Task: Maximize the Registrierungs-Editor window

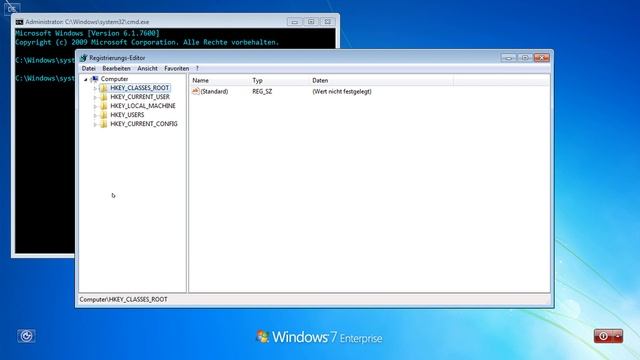Action: pos(525,58)
